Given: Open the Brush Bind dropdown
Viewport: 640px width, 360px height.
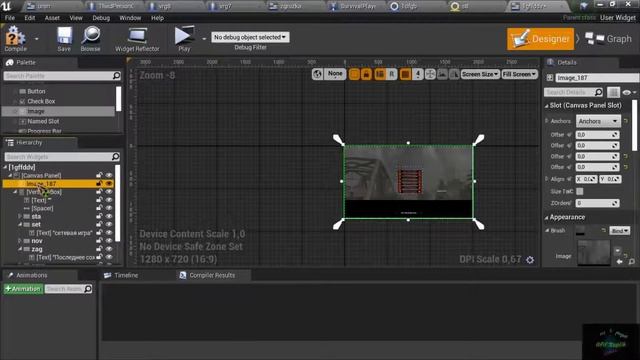Looking at the screenshot, I should point(619,231).
